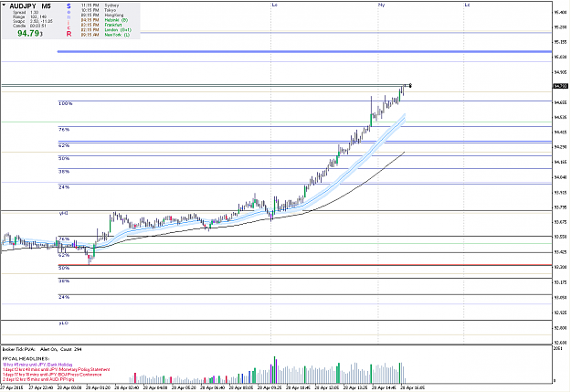
Task: Click the Alert On, Count 294 text
Action: pyautogui.click(x=61, y=349)
